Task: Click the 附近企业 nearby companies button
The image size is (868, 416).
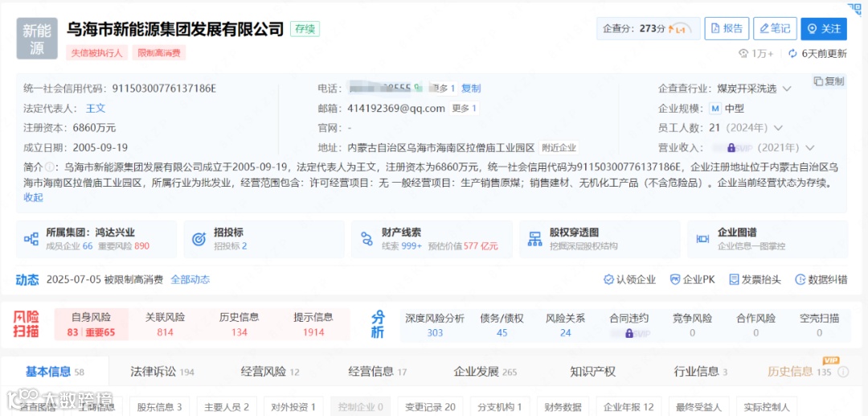Action: point(559,148)
